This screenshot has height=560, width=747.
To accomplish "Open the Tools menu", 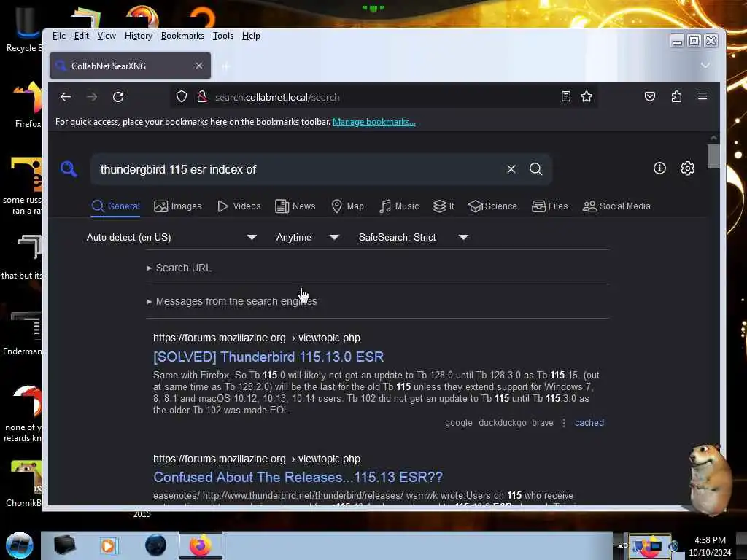I will 223,36.
